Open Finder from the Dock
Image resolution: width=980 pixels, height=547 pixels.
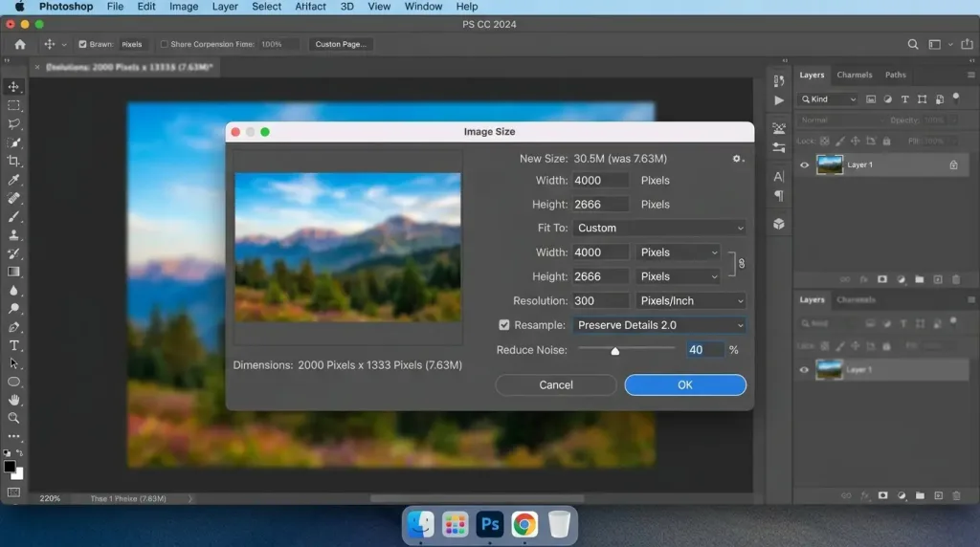[421, 524]
